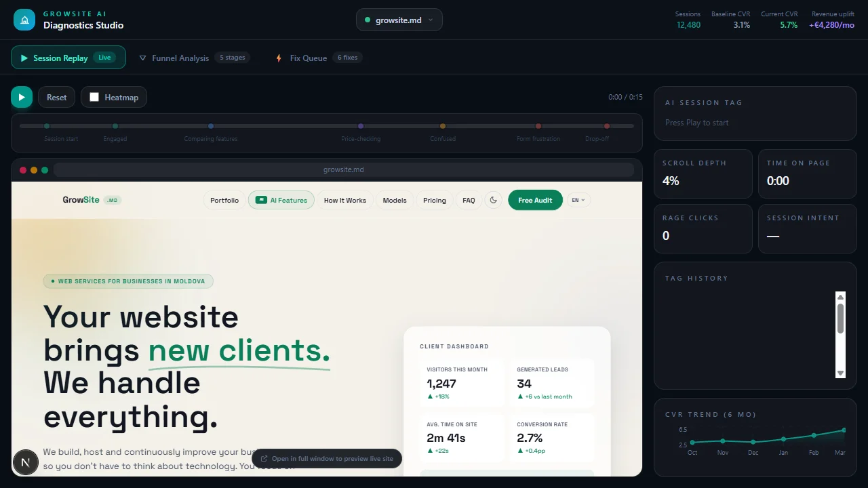The width and height of the screenshot is (868, 488).
Task: Click the Generated Leads 34 card
Action: pyautogui.click(x=552, y=384)
